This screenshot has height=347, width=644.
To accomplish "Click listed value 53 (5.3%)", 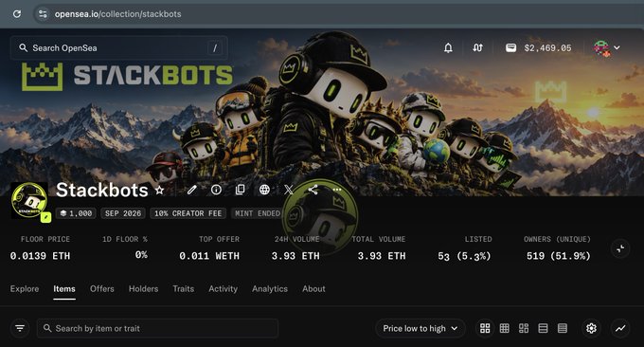I will [x=464, y=256].
